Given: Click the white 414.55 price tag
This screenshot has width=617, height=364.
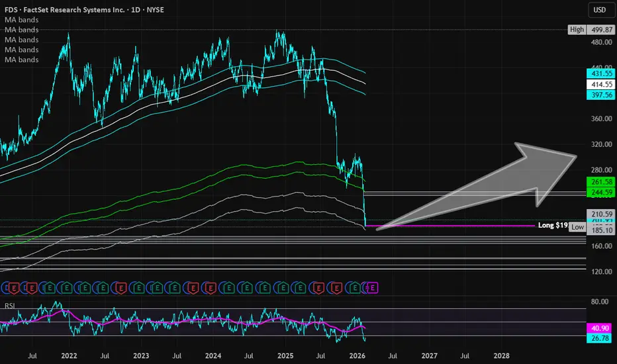Looking at the screenshot, I should 598,85.
